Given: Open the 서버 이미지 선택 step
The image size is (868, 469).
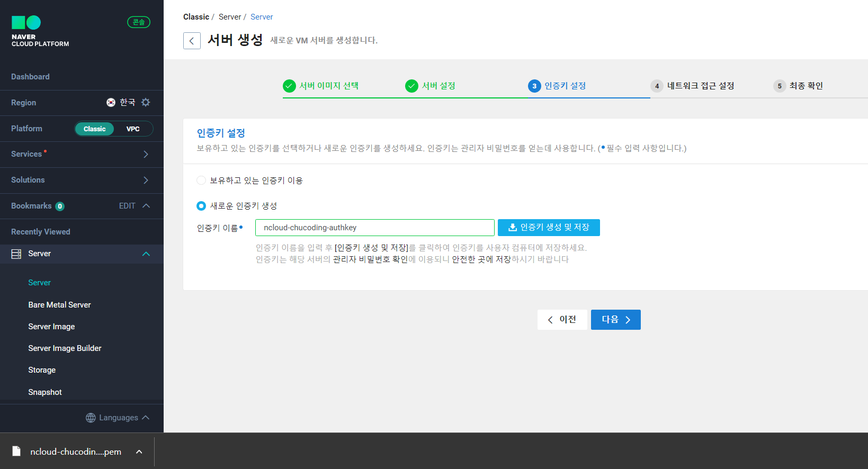Looking at the screenshot, I should click(321, 86).
